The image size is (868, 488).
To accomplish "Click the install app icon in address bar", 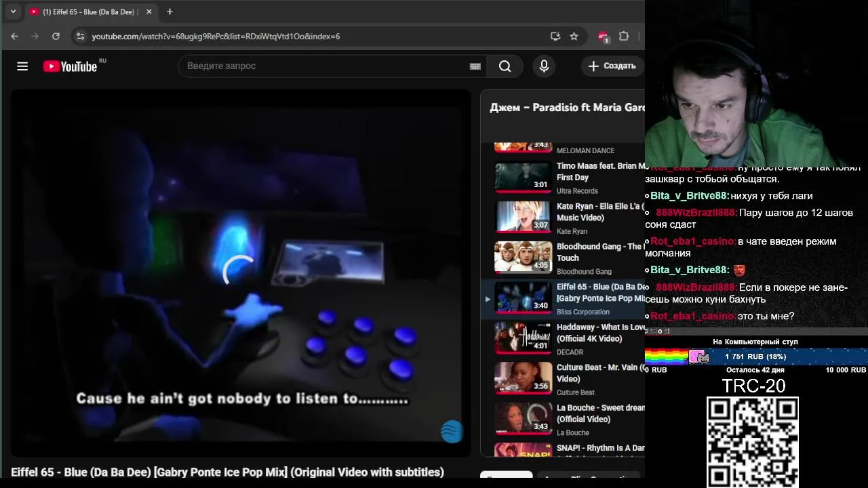I will [x=555, y=36].
